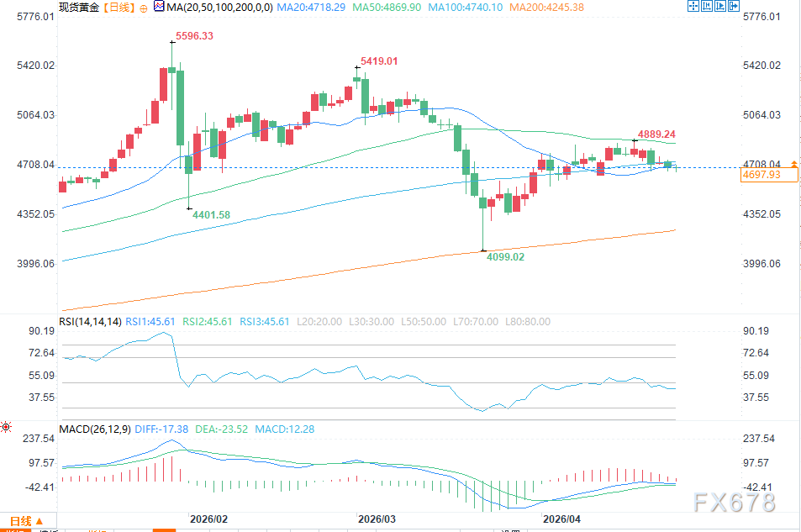The height and width of the screenshot is (532, 801).
Task: Click the leftmost chart tool icon at top-right
Action: (693, 8)
